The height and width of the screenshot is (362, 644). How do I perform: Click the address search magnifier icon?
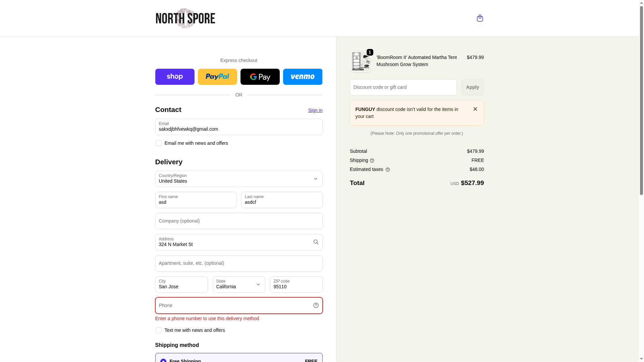[316, 242]
